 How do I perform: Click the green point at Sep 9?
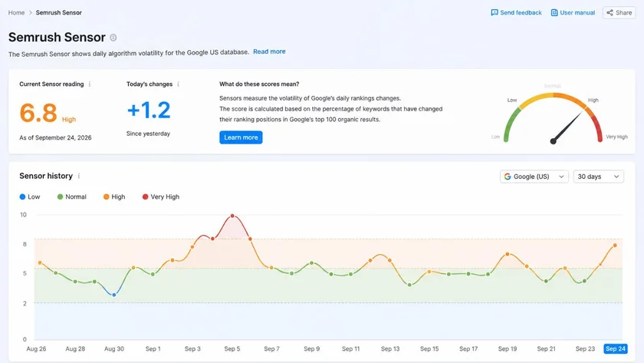(312, 263)
